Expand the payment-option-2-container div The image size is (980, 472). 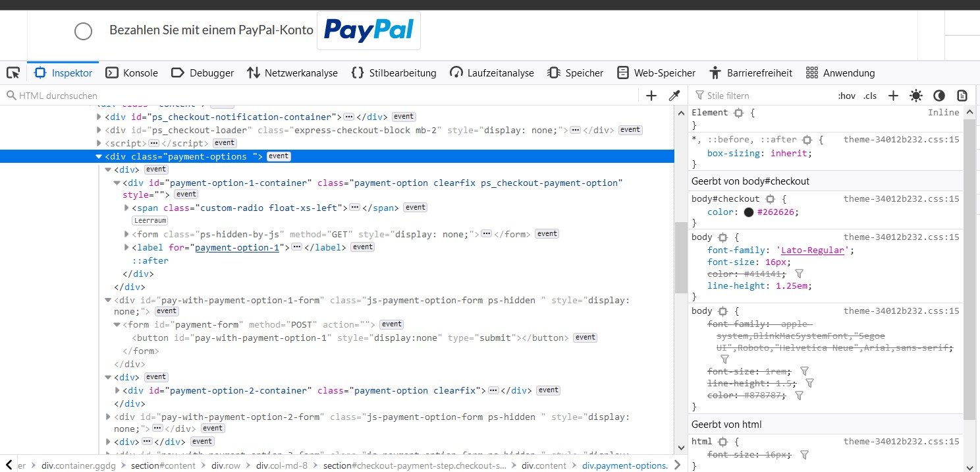(117, 390)
